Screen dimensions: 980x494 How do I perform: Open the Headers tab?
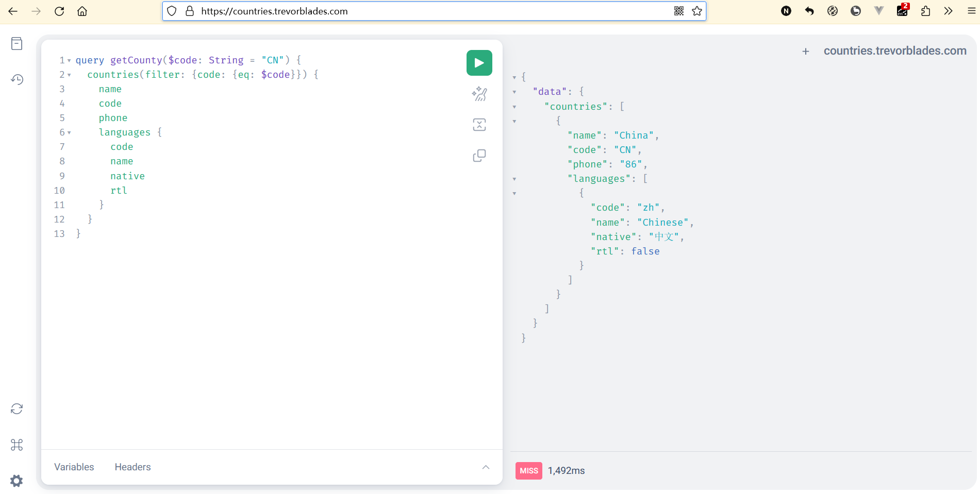pos(133,467)
